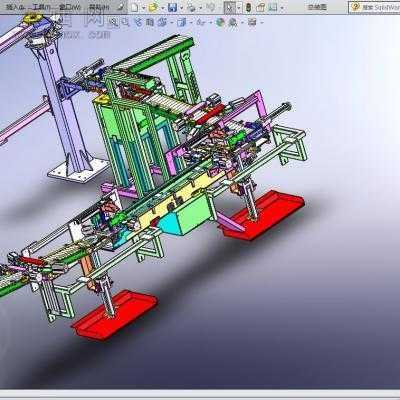Click the Open file folder icon
This screenshot has height=400, width=400.
pos(153,7)
